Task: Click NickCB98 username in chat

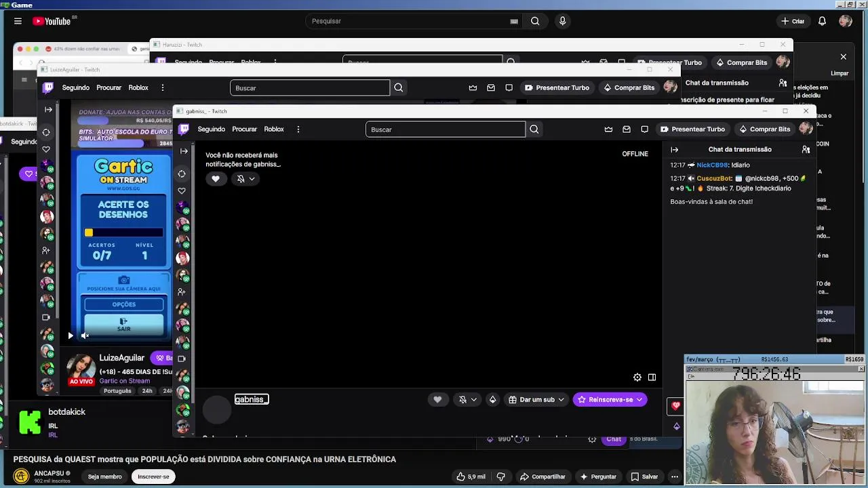Action: point(712,165)
